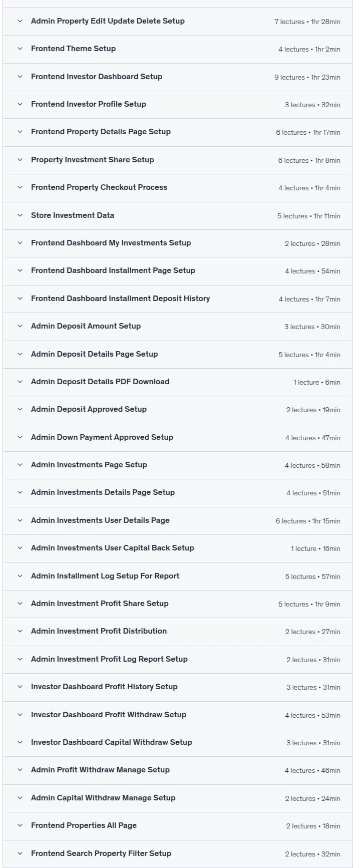Expand Frontend Property Checkout Process section
Viewport: 353px width, 868px height.
click(178, 188)
